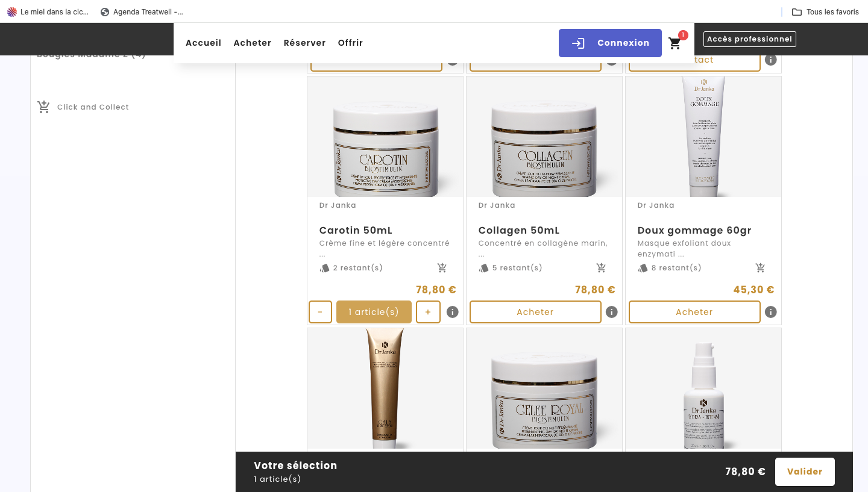Click the Carotin 50mL product title
868x492 pixels.
[x=356, y=231]
